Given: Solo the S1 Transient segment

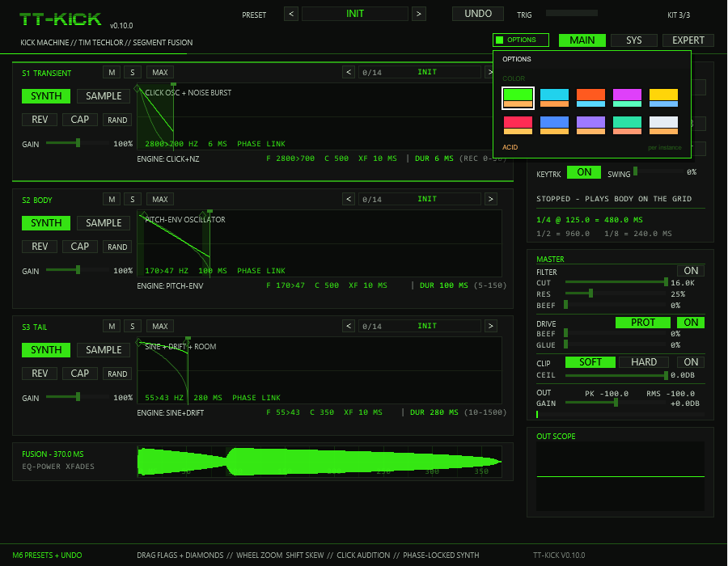Looking at the screenshot, I should (x=133, y=73).
